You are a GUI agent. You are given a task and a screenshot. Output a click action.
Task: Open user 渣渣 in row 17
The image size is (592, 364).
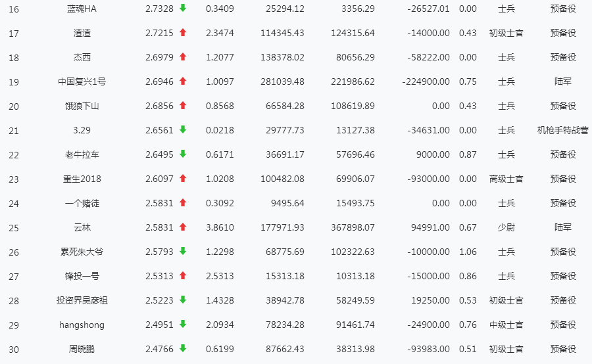point(82,34)
